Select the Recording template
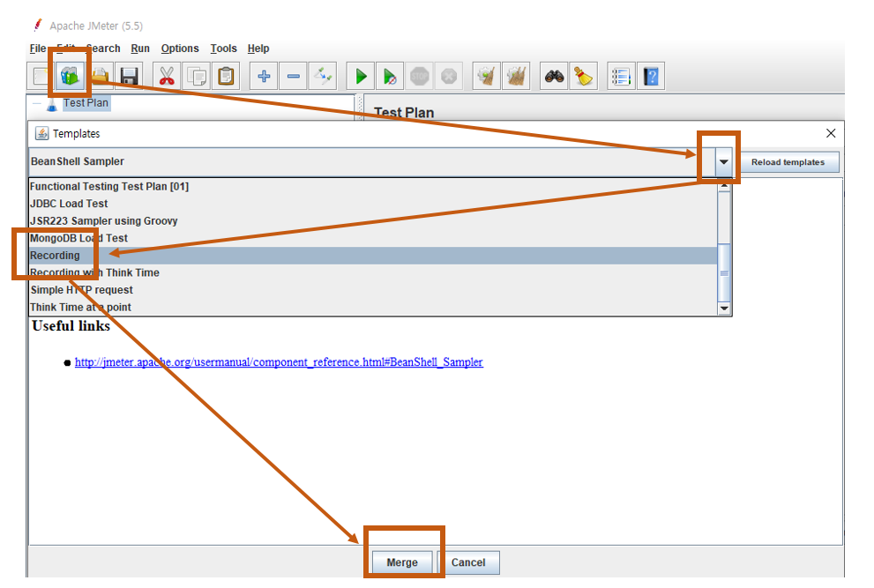The height and width of the screenshot is (588, 874). pyautogui.click(x=372, y=256)
